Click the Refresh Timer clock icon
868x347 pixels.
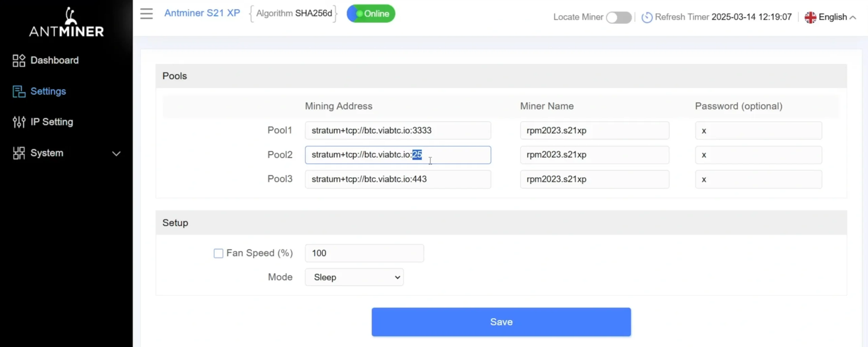point(647,17)
